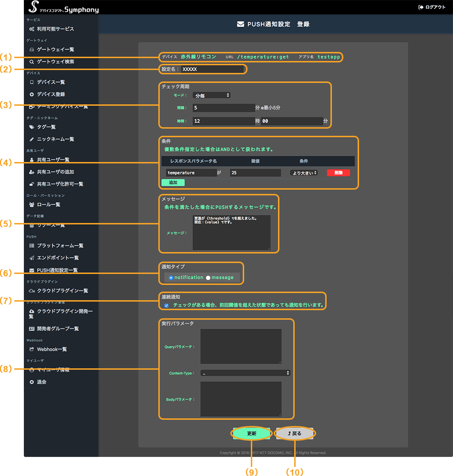
Task: Click the ゲートウェイ検索 magnifier icon
Action: tap(31, 62)
